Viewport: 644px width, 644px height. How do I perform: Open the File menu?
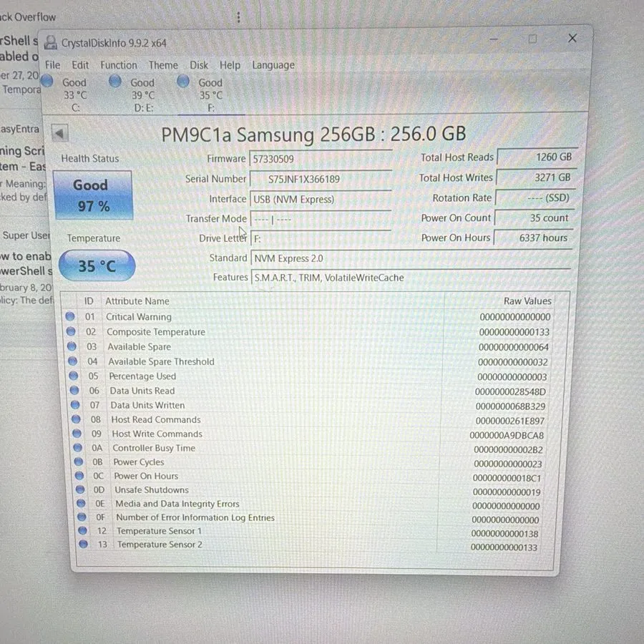pyautogui.click(x=52, y=65)
